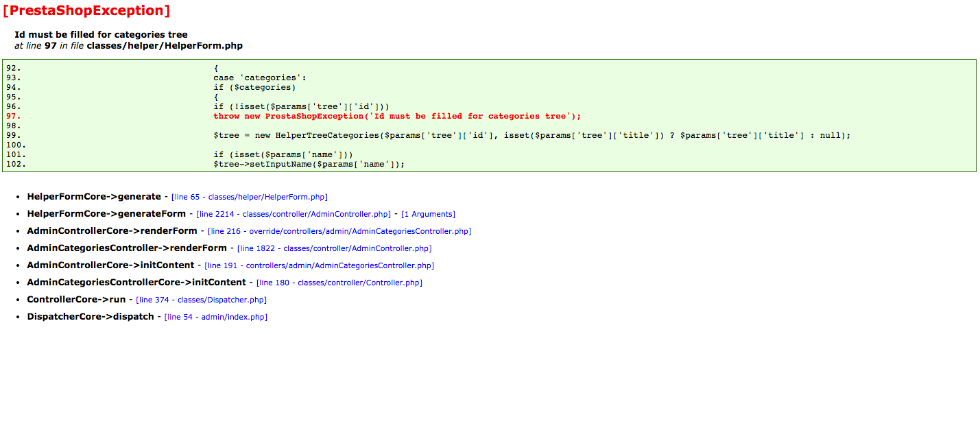Click line number 92. in code box
The height and width of the screenshot is (428, 980).
[x=14, y=69]
